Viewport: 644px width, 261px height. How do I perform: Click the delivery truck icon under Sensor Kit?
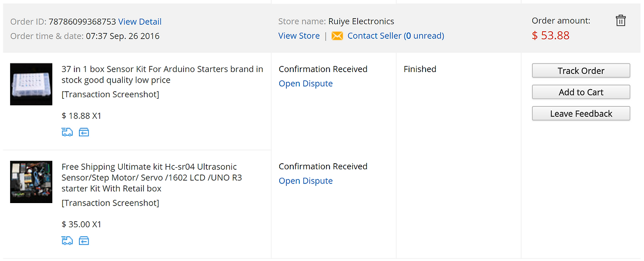click(67, 132)
